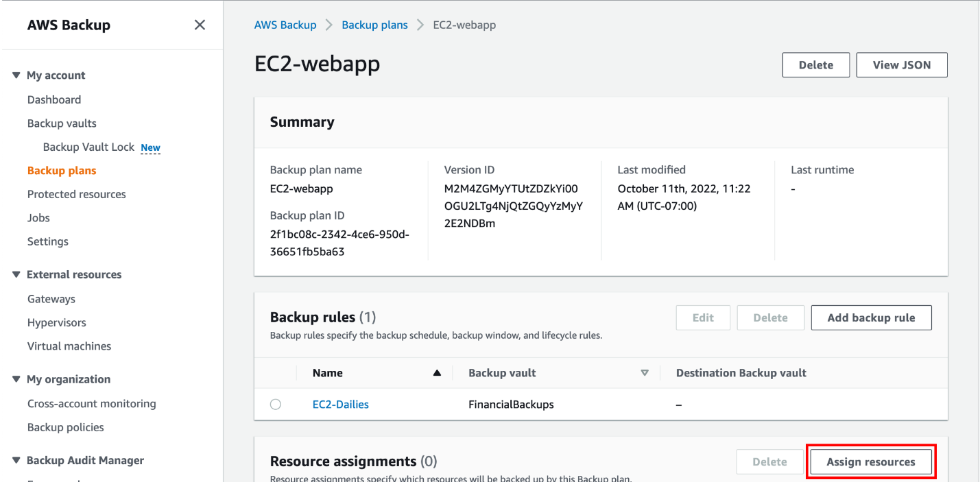Image resolution: width=980 pixels, height=482 pixels.
Task: Open Backup Vault Lock
Action: 88,147
